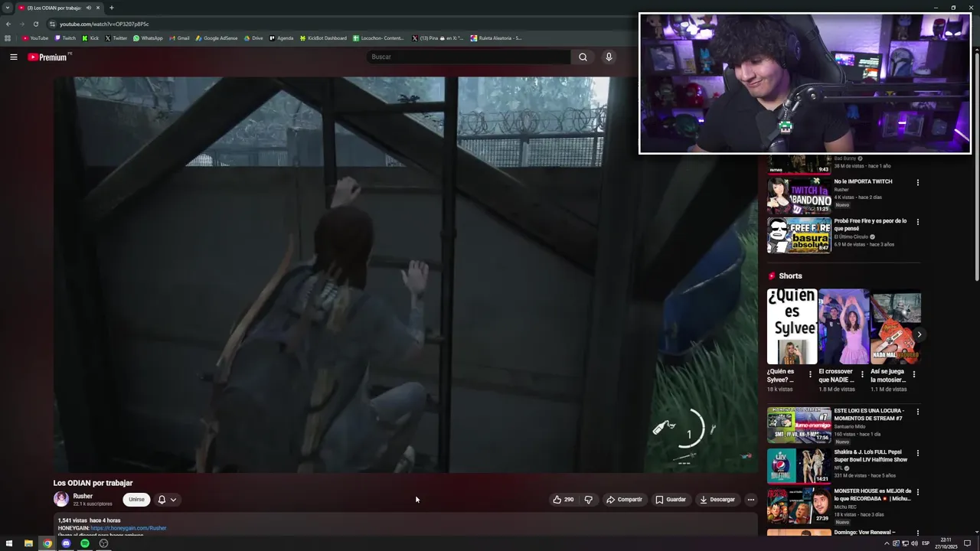The image size is (980, 551).
Task: Focus the Buscar search field
Action: (469, 57)
